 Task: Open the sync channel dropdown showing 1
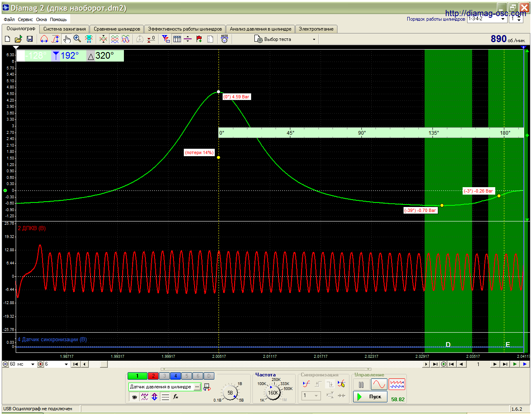(x=311, y=396)
